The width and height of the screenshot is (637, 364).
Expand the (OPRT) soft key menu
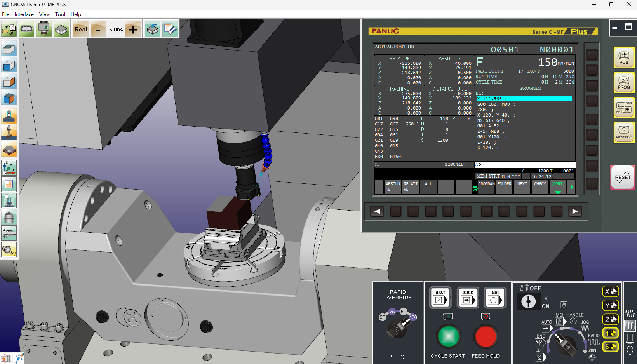pyautogui.click(x=558, y=187)
